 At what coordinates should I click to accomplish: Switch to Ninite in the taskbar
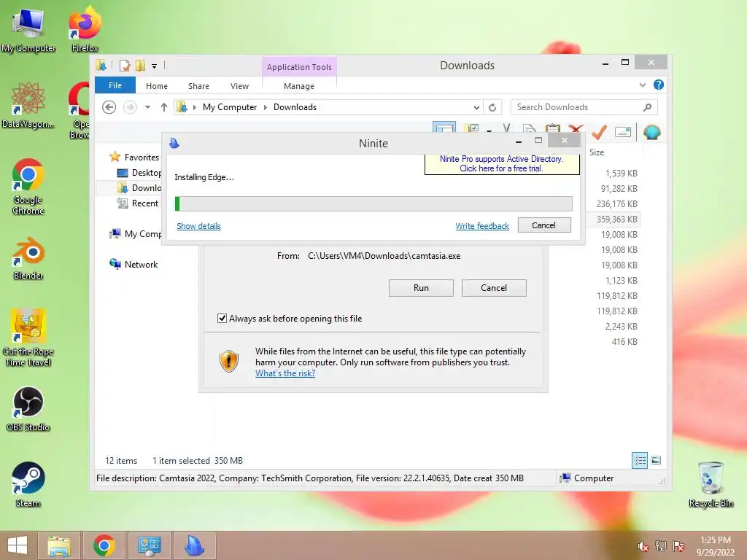[x=194, y=545]
